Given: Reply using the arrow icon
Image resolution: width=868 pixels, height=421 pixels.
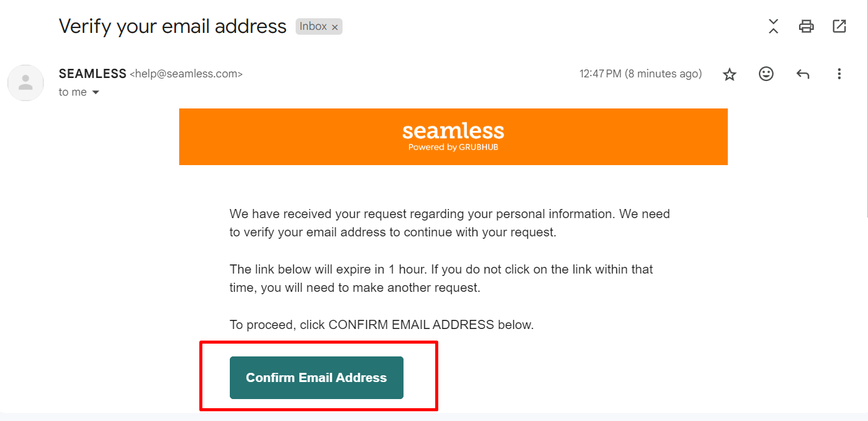Looking at the screenshot, I should pyautogui.click(x=803, y=74).
